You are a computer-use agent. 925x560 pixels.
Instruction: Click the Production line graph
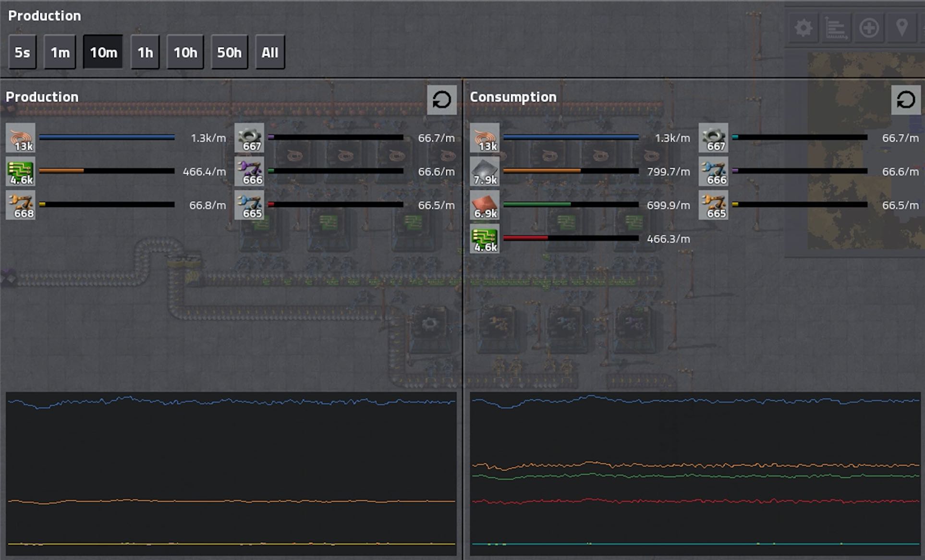click(231, 474)
